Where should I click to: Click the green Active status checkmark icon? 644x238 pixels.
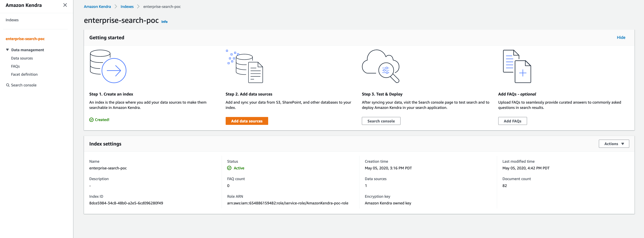[x=229, y=168]
